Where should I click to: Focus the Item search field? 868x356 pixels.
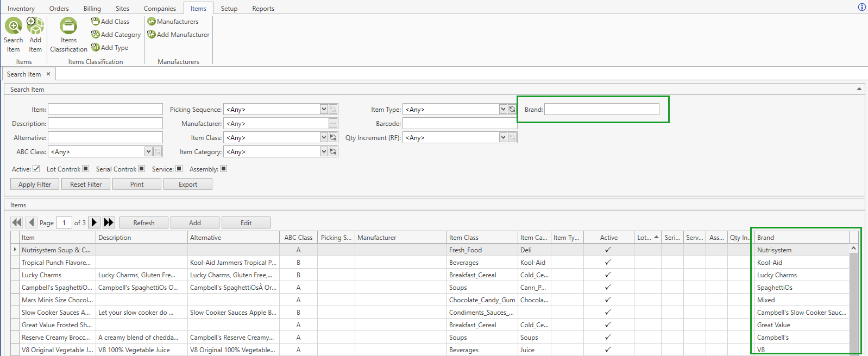pos(105,109)
